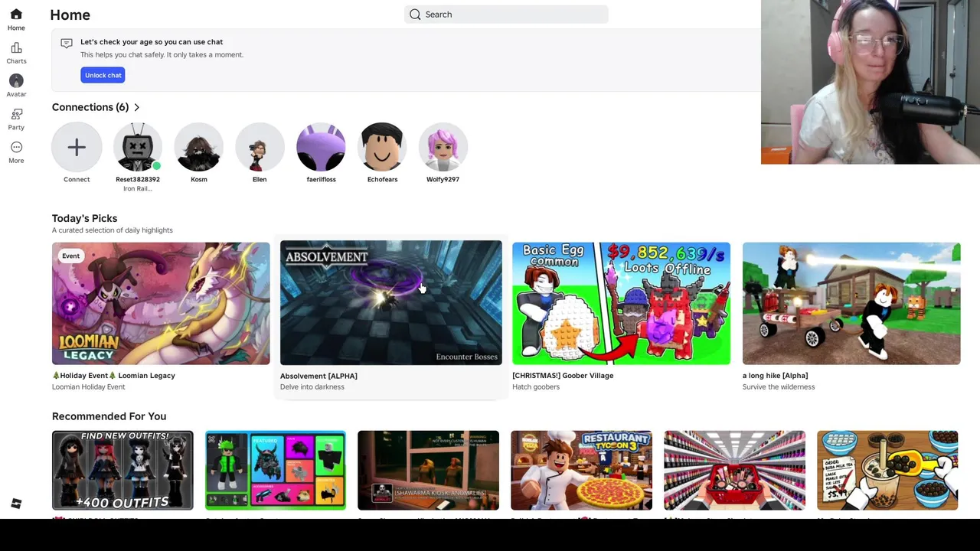Click the plus Connect circle icon
Viewport: 980px width, 551px height.
pos(77,147)
